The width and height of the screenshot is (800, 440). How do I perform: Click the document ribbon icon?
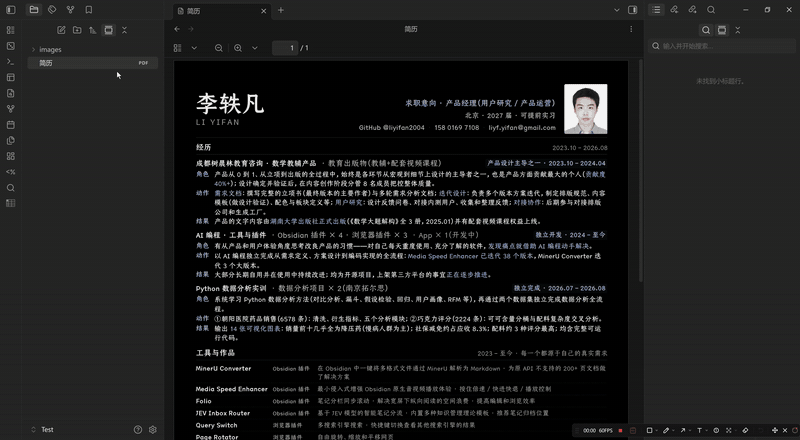pyautogui.click(x=10, y=93)
